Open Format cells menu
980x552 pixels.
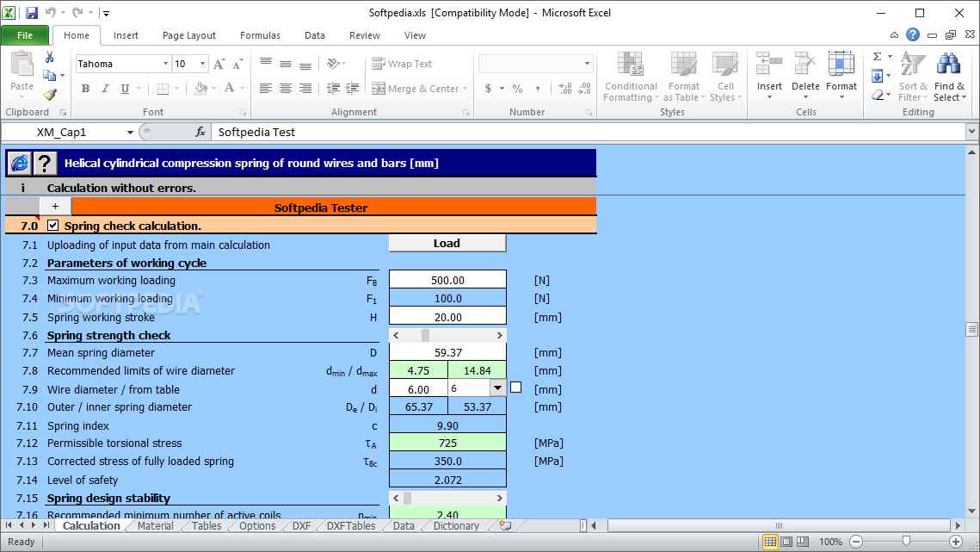[841, 77]
